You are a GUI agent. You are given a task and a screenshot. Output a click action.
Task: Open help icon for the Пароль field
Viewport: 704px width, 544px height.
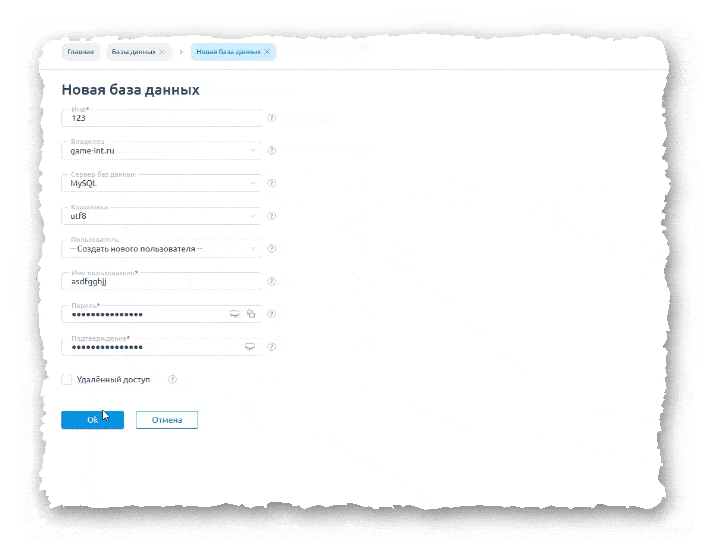click(272, 314)
